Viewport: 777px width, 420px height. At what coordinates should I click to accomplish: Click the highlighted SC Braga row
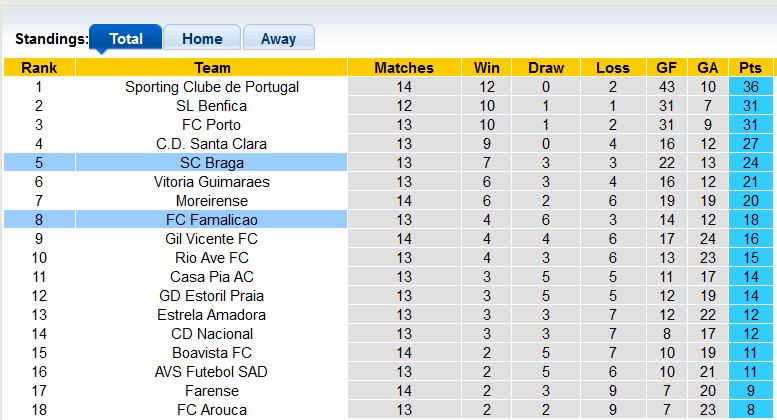(212, 163)
